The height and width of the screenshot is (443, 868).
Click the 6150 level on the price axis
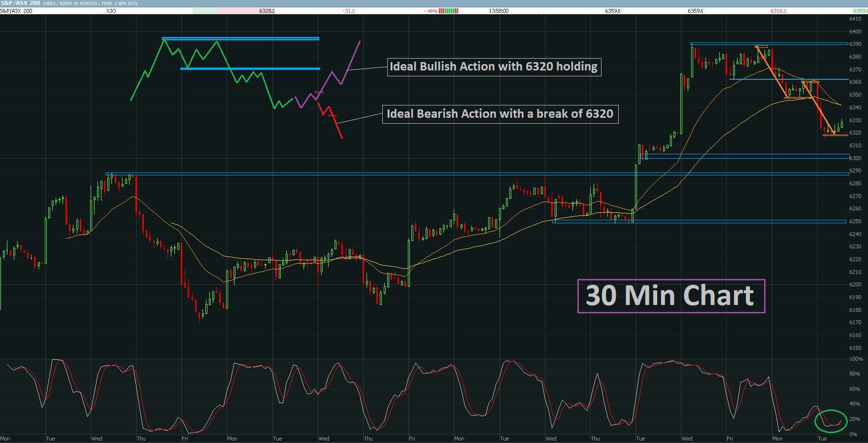coord(855,348)
